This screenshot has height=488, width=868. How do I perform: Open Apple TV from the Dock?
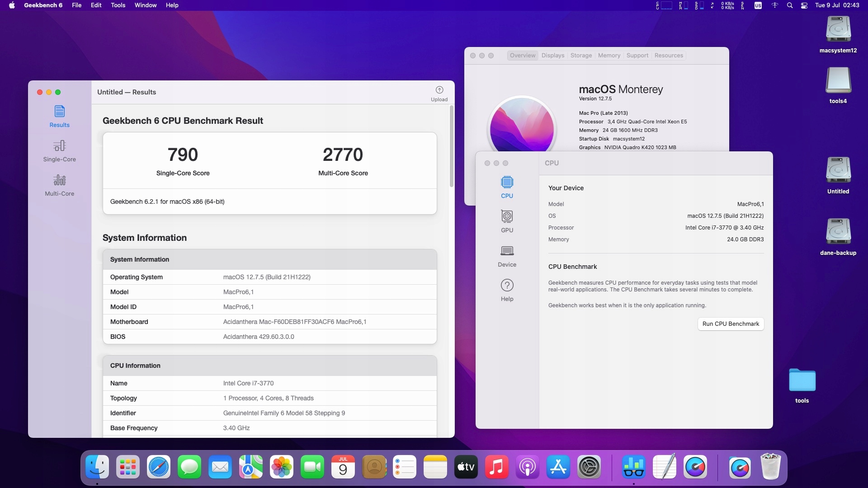click(466, 467)
